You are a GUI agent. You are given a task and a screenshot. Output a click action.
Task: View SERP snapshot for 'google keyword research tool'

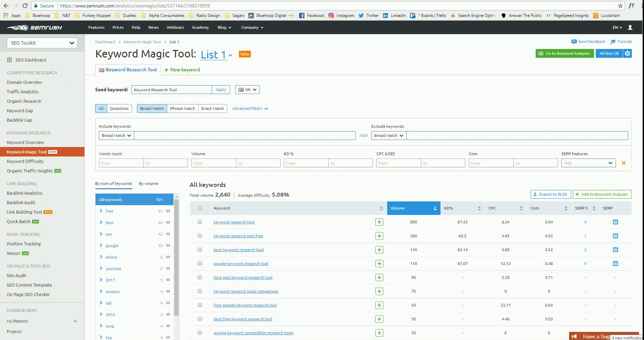click(x=615, y=264)
